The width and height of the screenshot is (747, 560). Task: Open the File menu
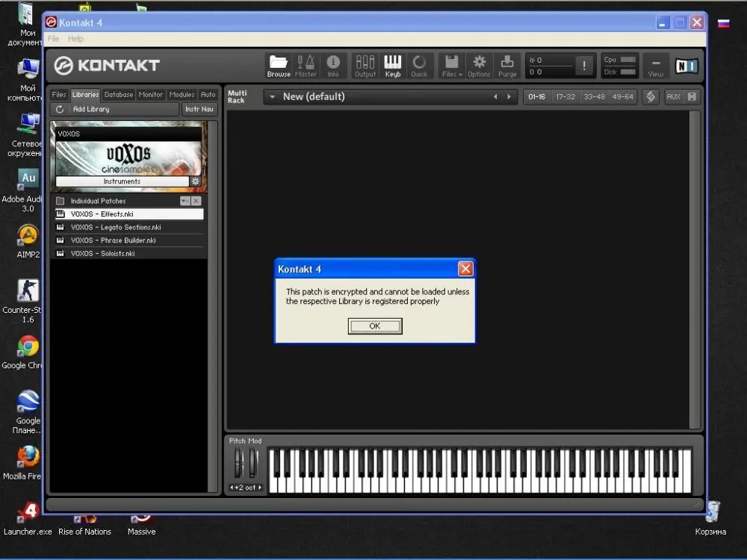tap(53, 39)
